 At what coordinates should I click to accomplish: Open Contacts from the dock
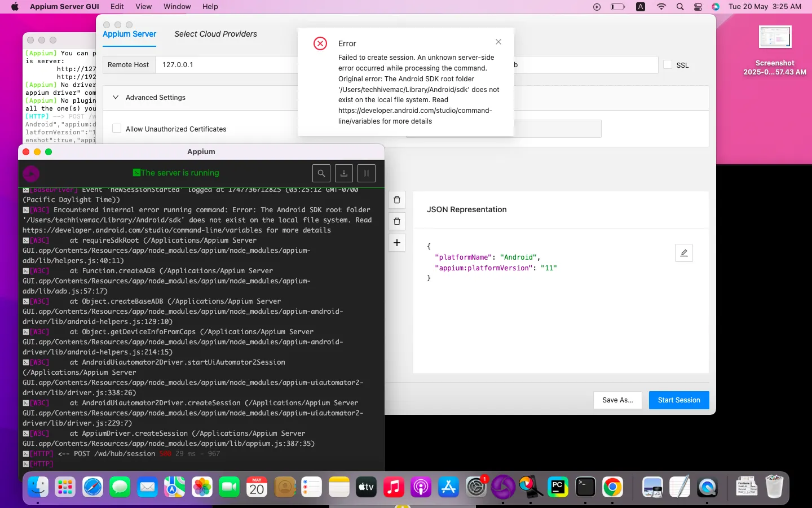pyautogui.click(x=284, y=487)
